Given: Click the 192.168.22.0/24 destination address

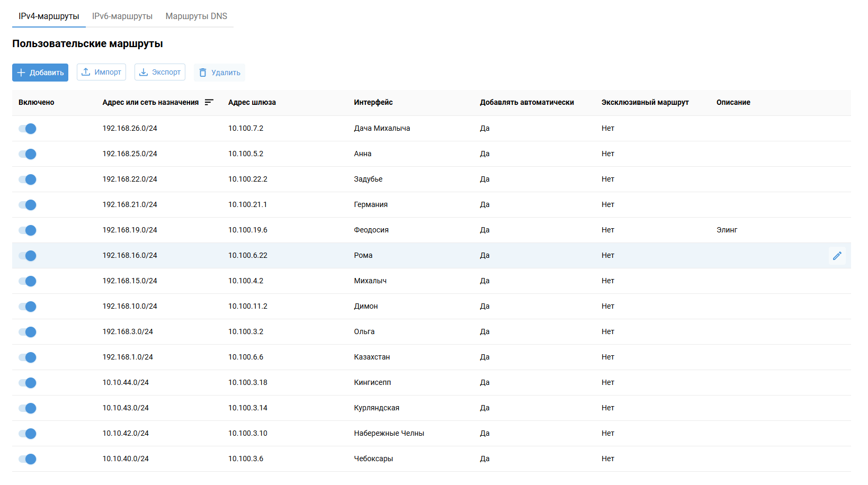Looking at the screenshot, I should point(130,179).
